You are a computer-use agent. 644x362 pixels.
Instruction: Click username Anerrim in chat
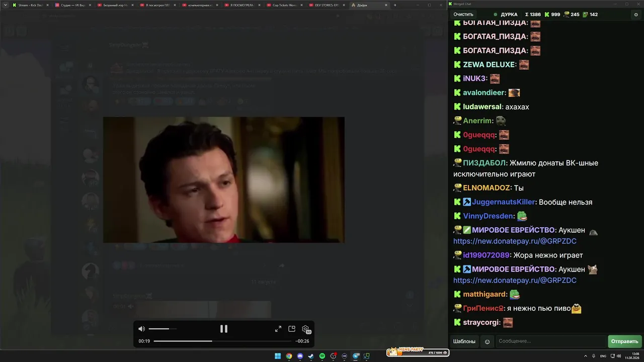pyautogui.click(x=477, y=121)
